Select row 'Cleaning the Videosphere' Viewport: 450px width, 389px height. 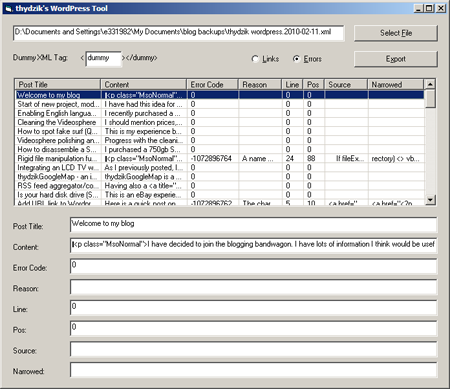tap(220, 122)
